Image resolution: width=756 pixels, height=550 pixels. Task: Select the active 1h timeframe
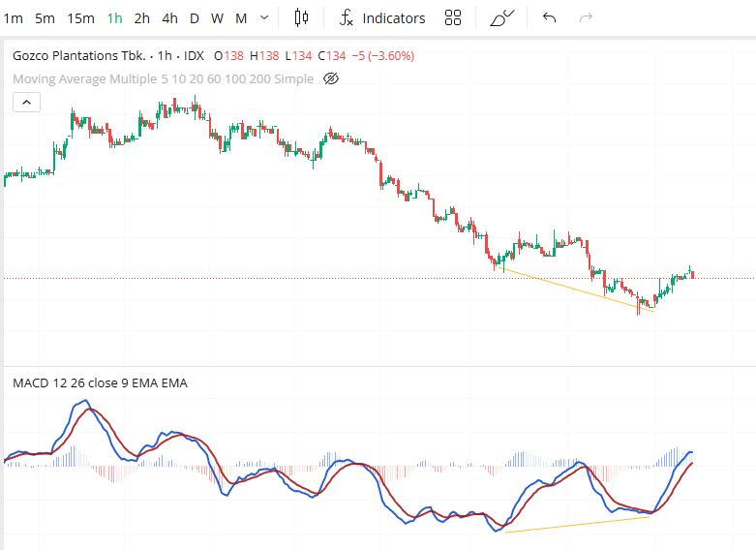(x=115, y=18)
